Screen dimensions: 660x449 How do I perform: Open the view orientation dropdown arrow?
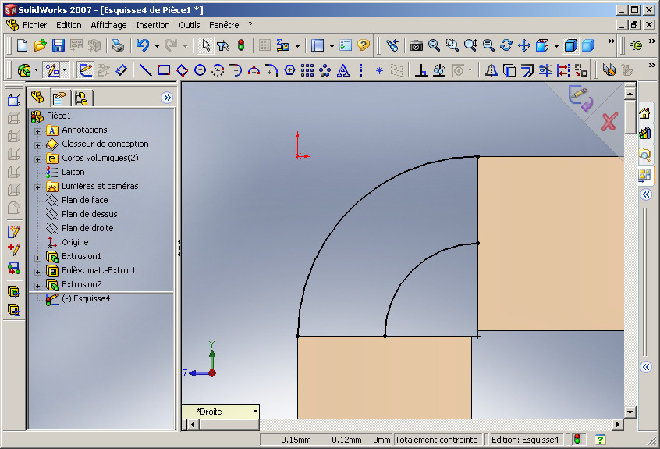click(556, 46)
